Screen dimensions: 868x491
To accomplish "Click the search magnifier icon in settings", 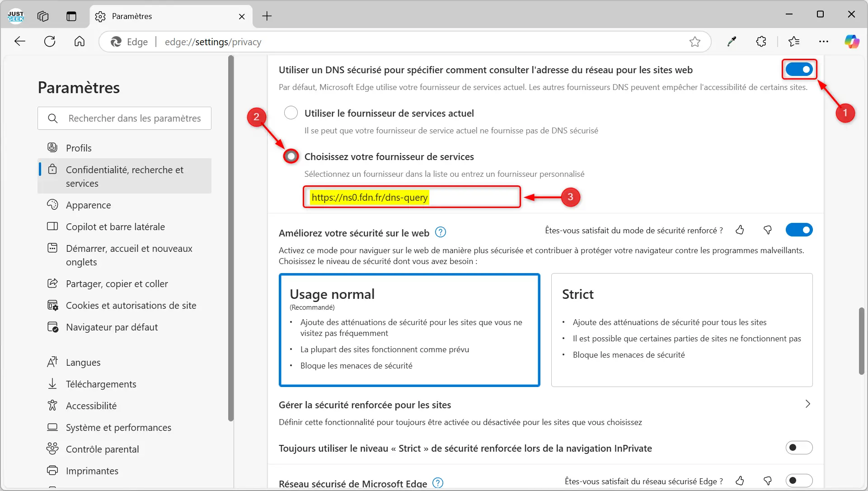I will pos(53,118).
